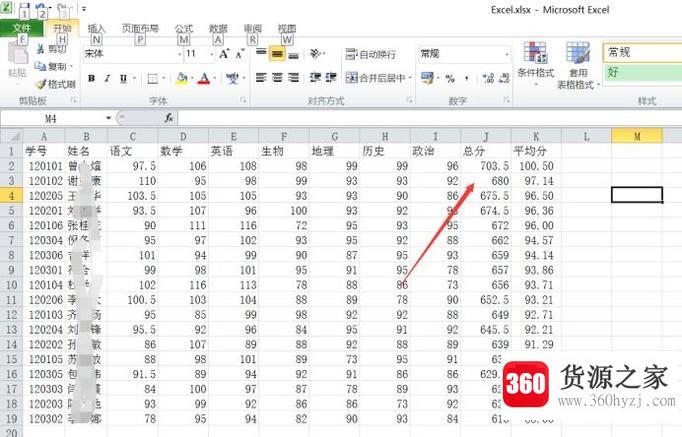Align text to bottom of cell

click(x=294, y=54)
